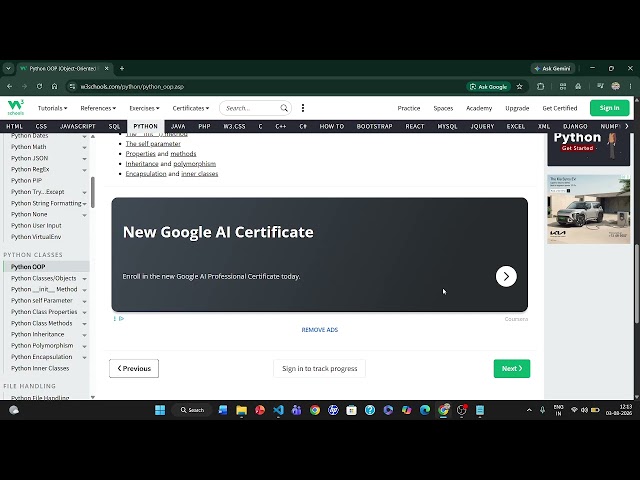Click the browser address bar URL

click(x=132, y=87)
